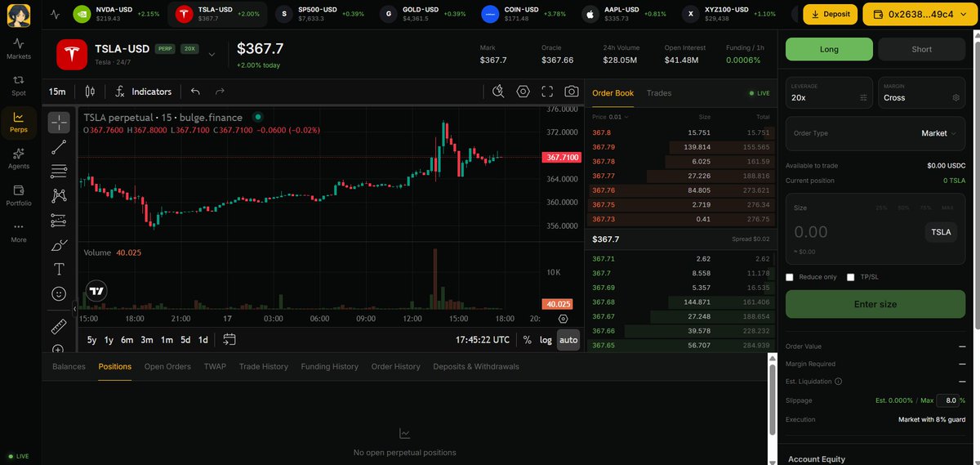Open the TSLA size unit selector
980x465 pixels.
click(x=941, y=232)
